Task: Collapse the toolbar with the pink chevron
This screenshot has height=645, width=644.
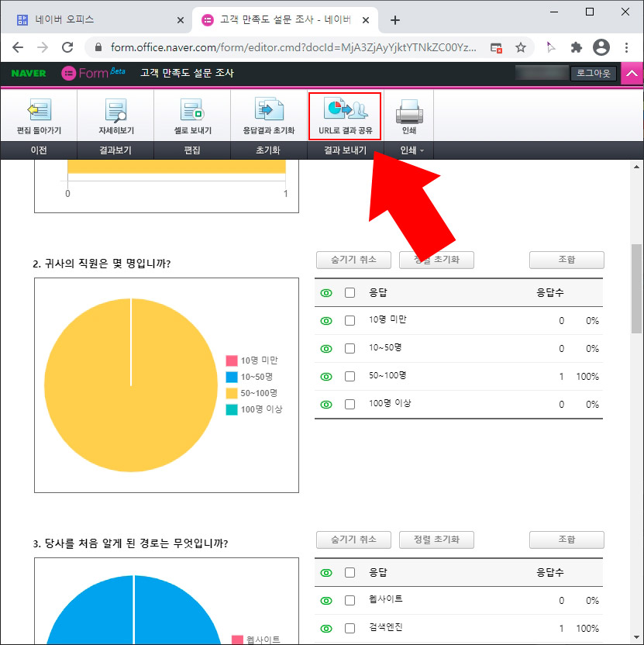Action: point(632,73)
